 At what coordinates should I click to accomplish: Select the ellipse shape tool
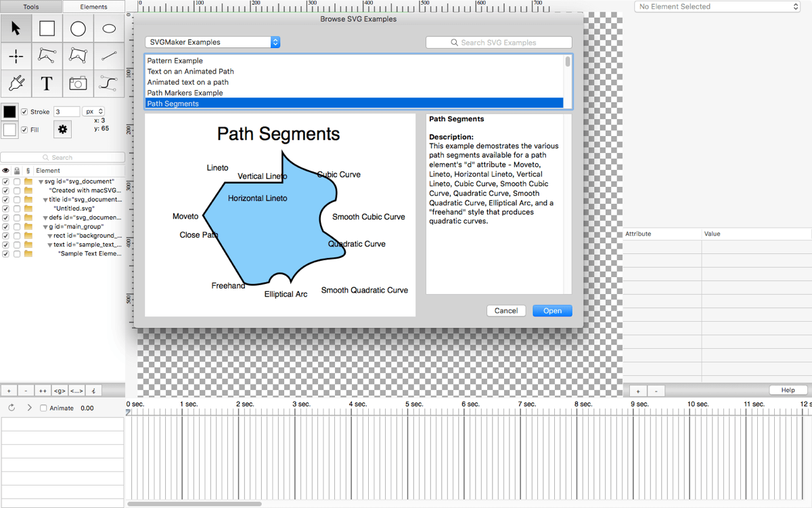(x=109, y=28)
